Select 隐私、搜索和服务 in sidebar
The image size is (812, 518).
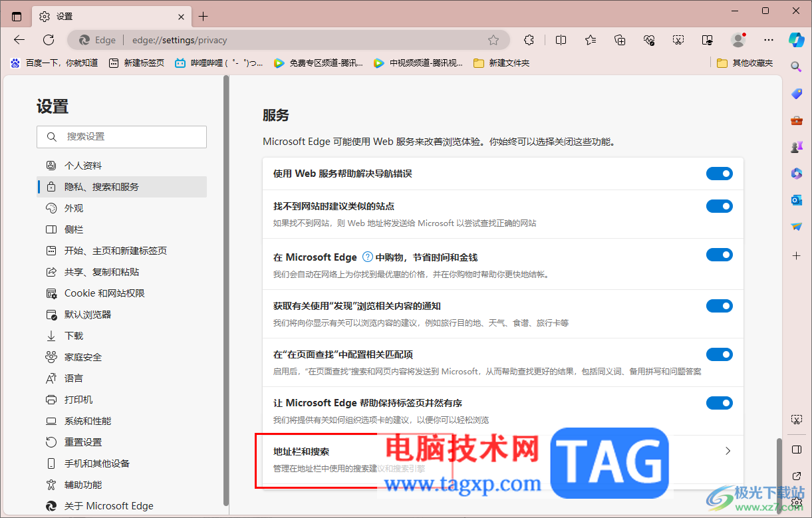click(x=122, y=187)
